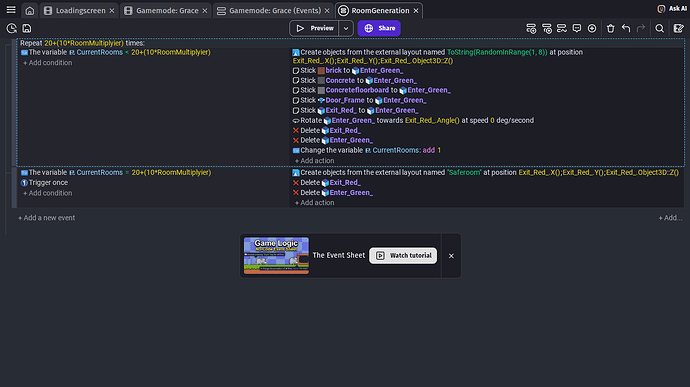The height and width of the screenshot is (387, 690).
Task: Redo the last change
Action: coord(641,29)
